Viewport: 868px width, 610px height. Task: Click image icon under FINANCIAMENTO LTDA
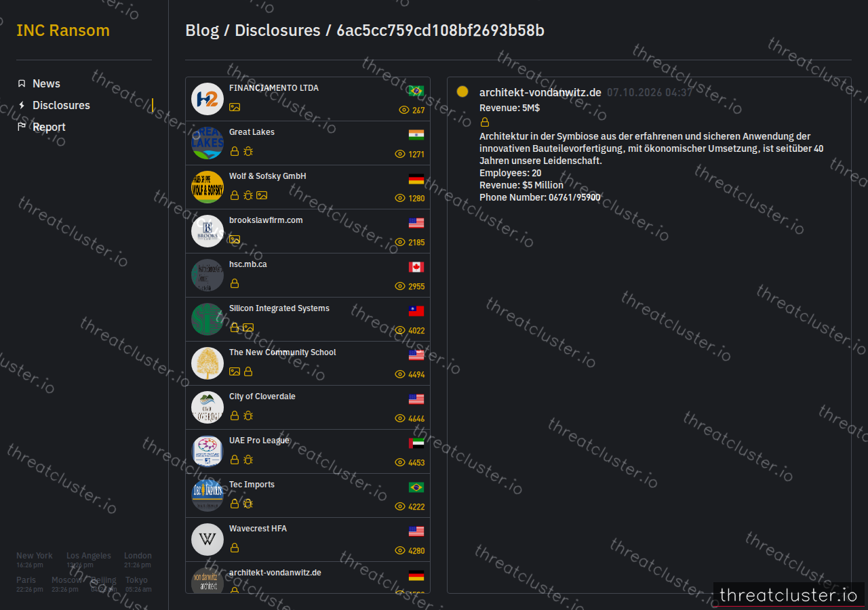[x=235, y=107]
